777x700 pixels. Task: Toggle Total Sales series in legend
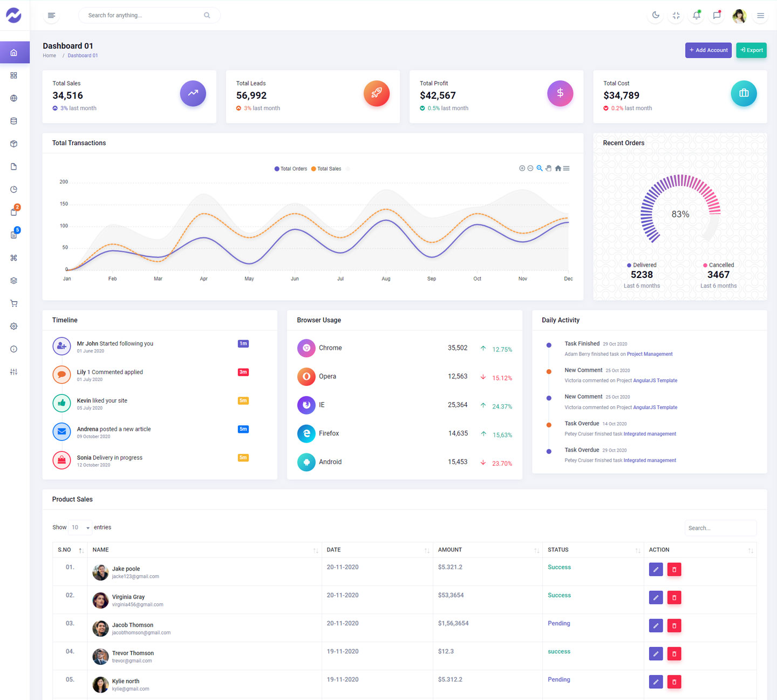tap(326, 169)
